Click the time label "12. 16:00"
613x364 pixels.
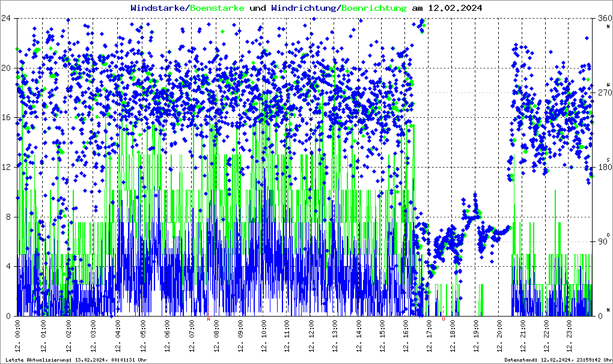(x=406, y=335)
